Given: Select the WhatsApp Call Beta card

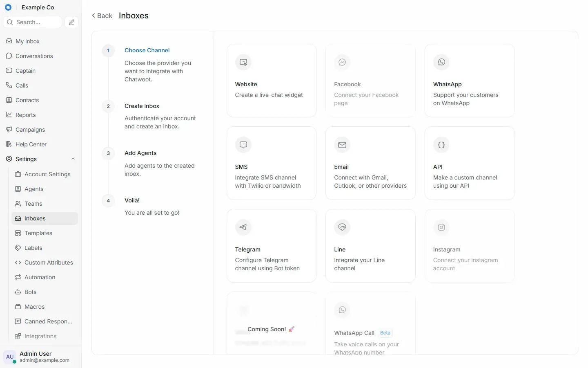Looking at the screenshot, I should pos(370,323).
